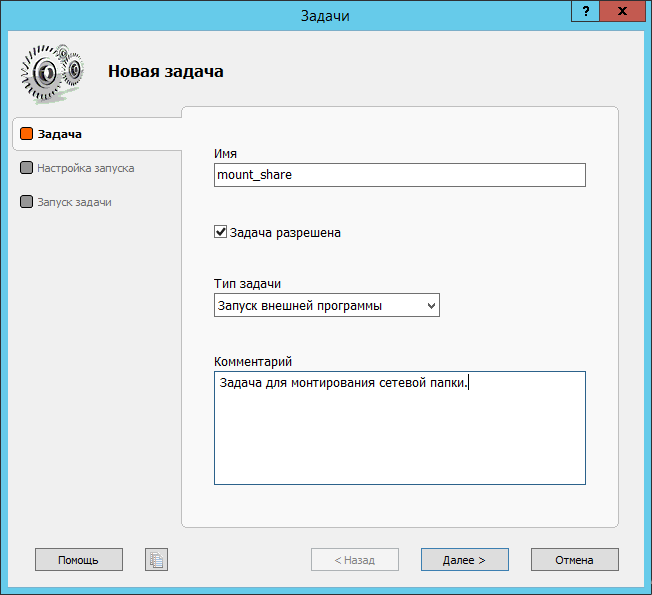Open the Тип задачи dropdown
The width and height of the screenshot is (652, 595).
[327, 305]
